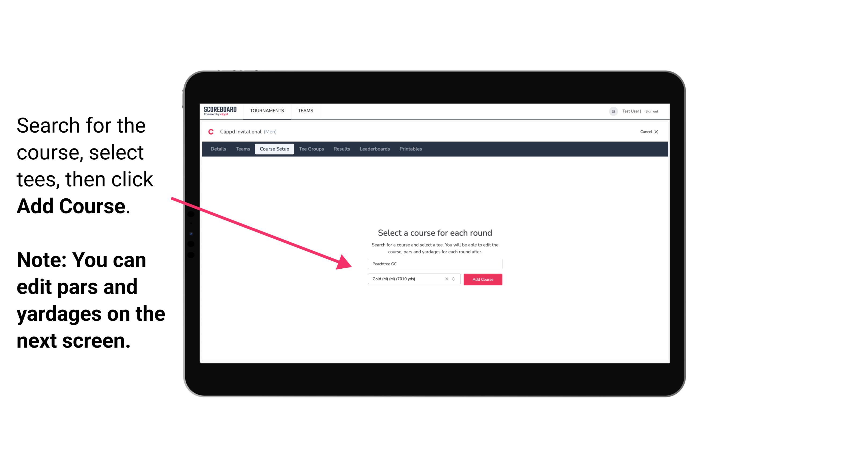The image size is (868, 467).
Task: Click the stepper up arrow on tee selector
Action: pyautogui.click(x=454, y=278)
